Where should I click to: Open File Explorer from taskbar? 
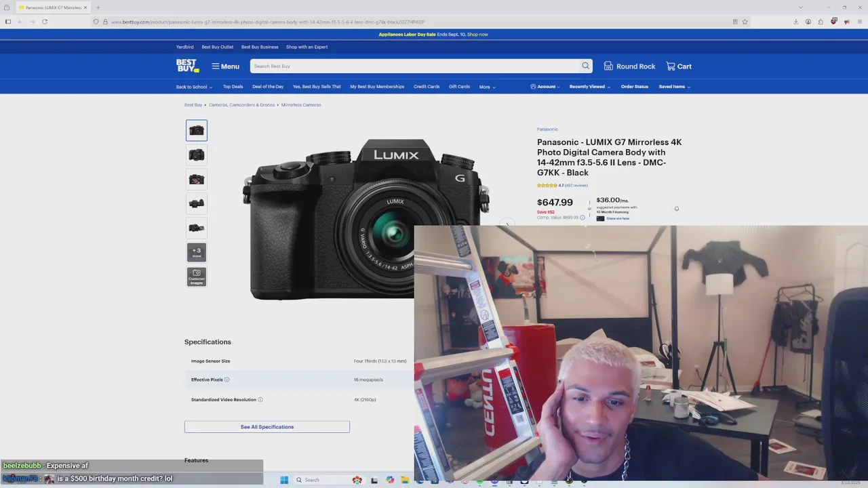click(405, 480)
